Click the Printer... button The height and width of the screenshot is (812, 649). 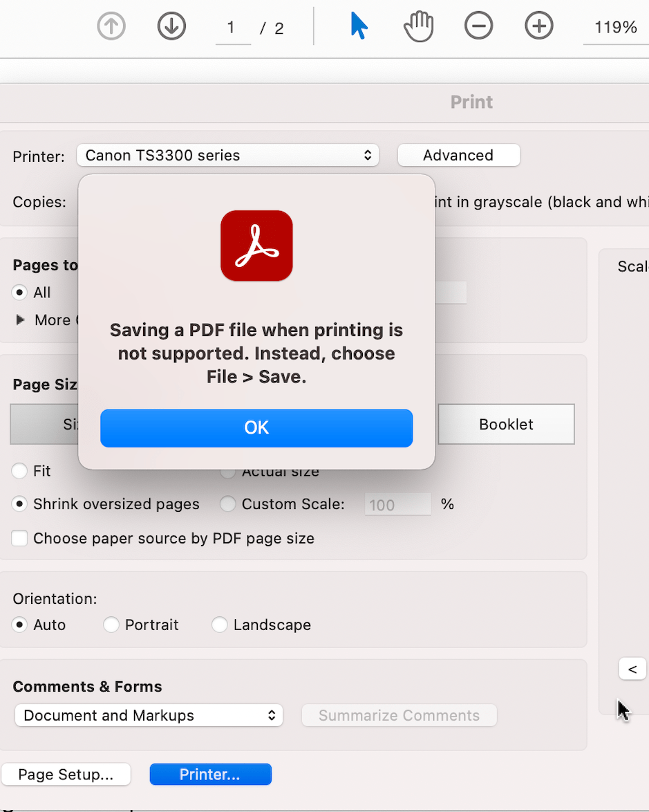coord(210,774)
